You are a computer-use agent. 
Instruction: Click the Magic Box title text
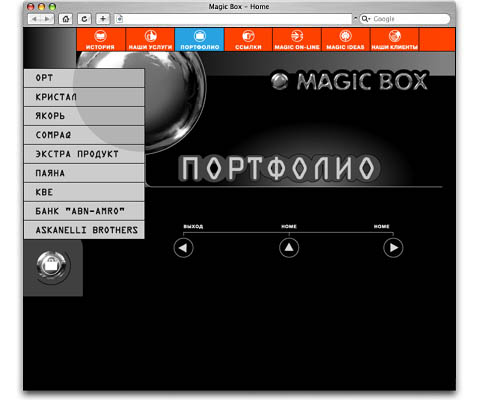click(362, 81)
